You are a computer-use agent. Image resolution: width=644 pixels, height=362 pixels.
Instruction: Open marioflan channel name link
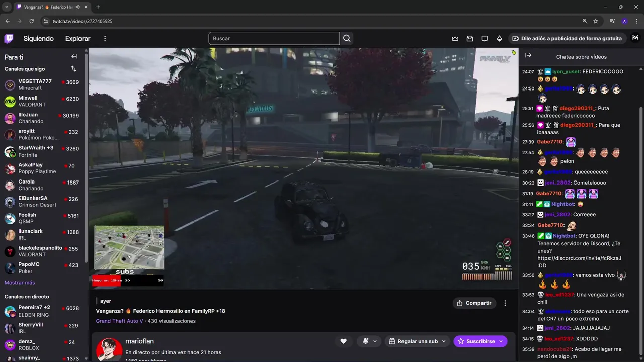click(x=139, y=341)
